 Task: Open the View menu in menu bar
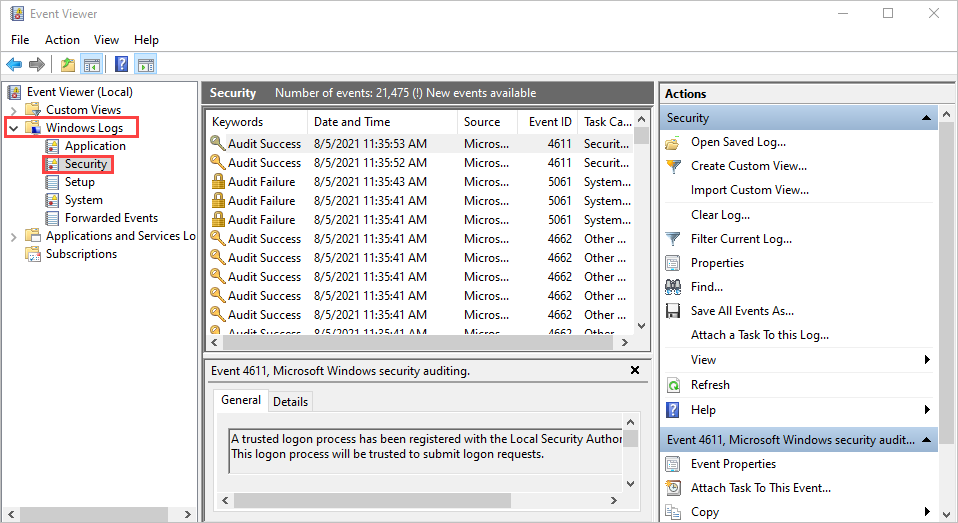(x=106, y=40)
